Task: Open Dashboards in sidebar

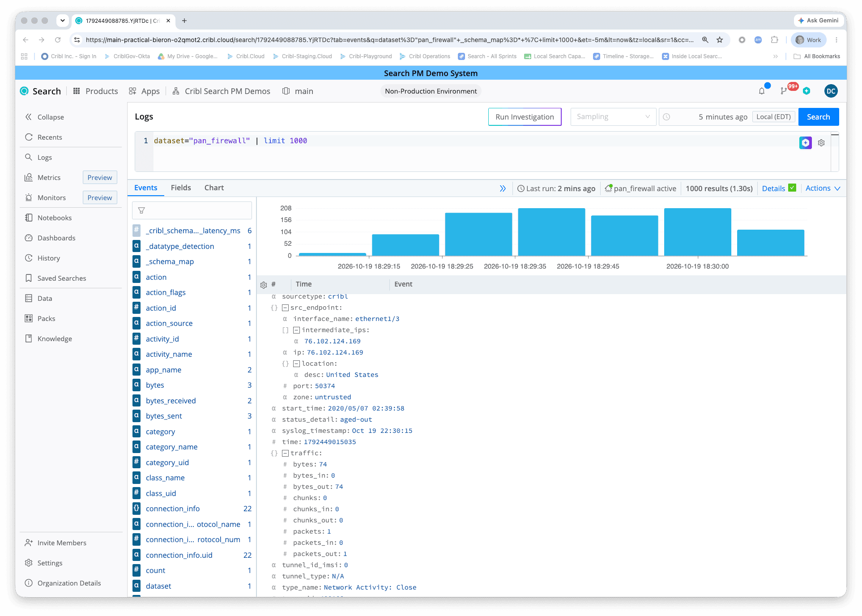Action: (x=50, y=238)
